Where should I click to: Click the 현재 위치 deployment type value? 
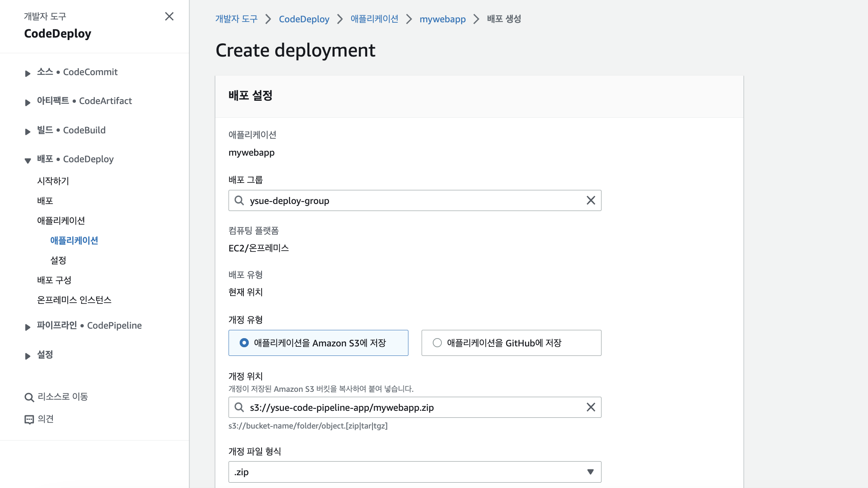[x=245, y=292]
